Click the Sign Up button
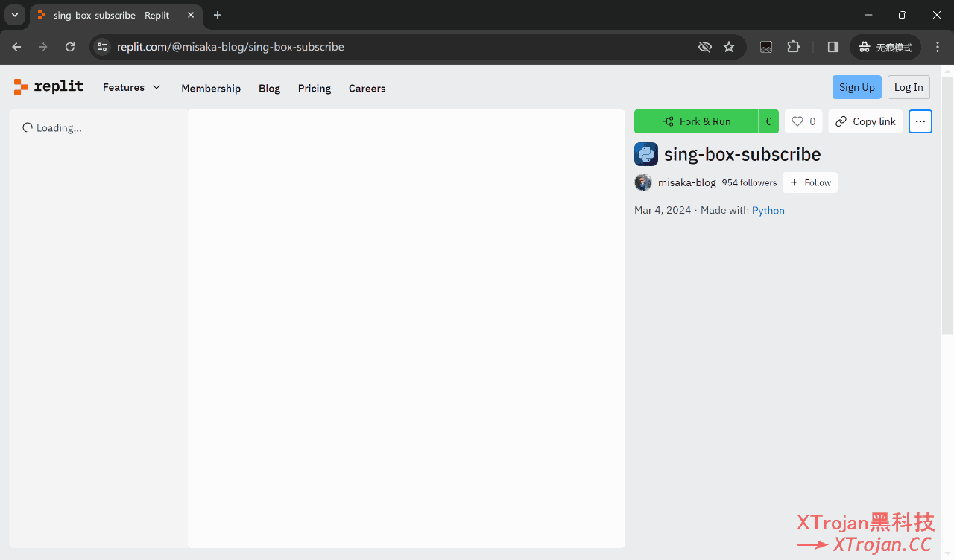 coord(857,87)
